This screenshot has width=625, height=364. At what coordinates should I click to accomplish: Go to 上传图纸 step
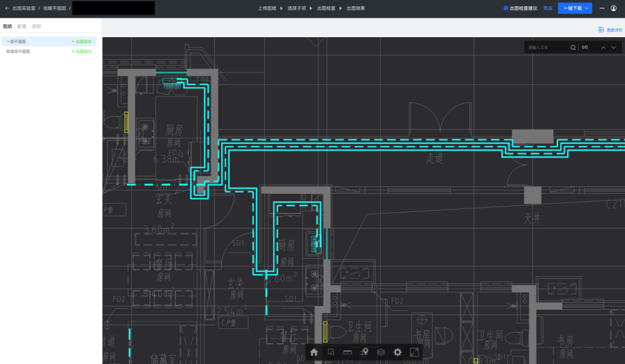(267, 8)
